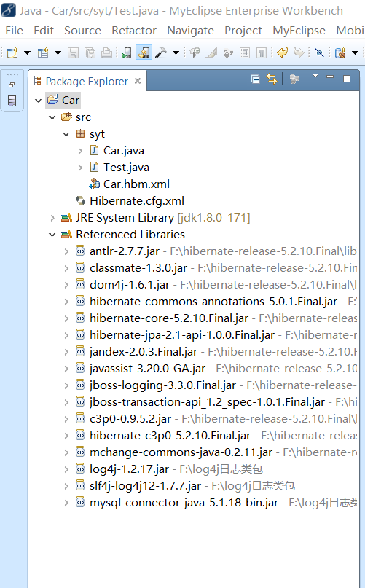
Task: Click the yellow back navigation arrow
Action: pos(282,52)
